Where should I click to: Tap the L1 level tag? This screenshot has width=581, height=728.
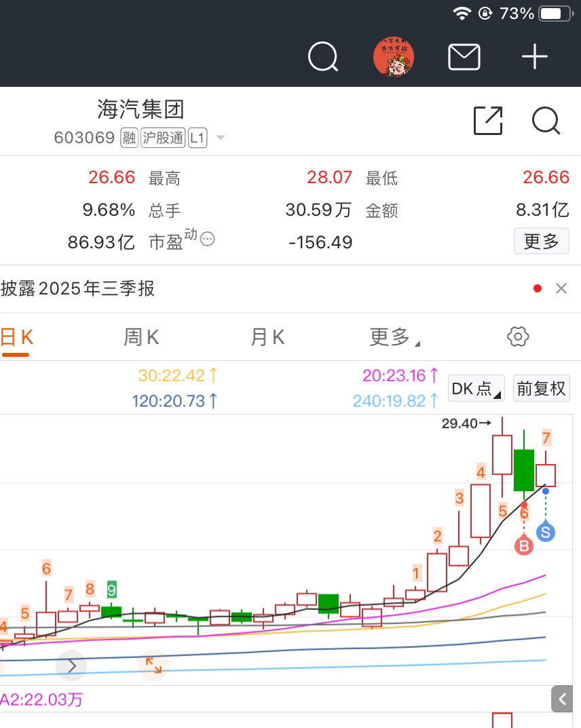click(198, 138)
